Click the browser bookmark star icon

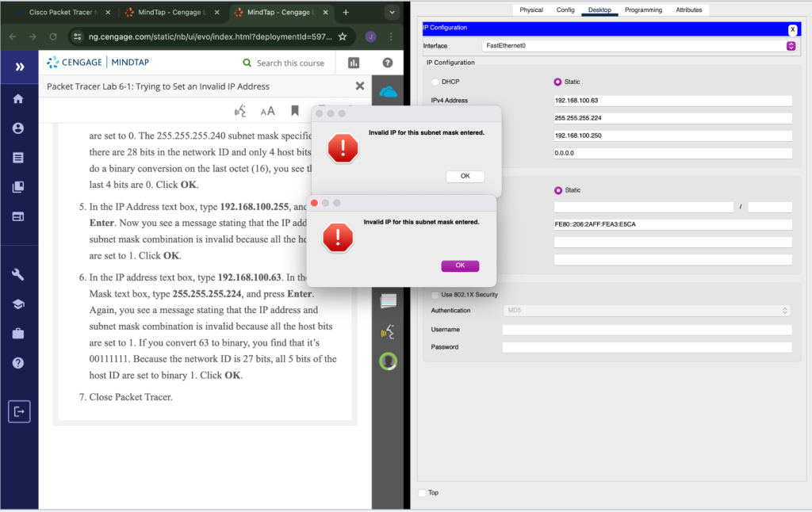coord(343,36)
